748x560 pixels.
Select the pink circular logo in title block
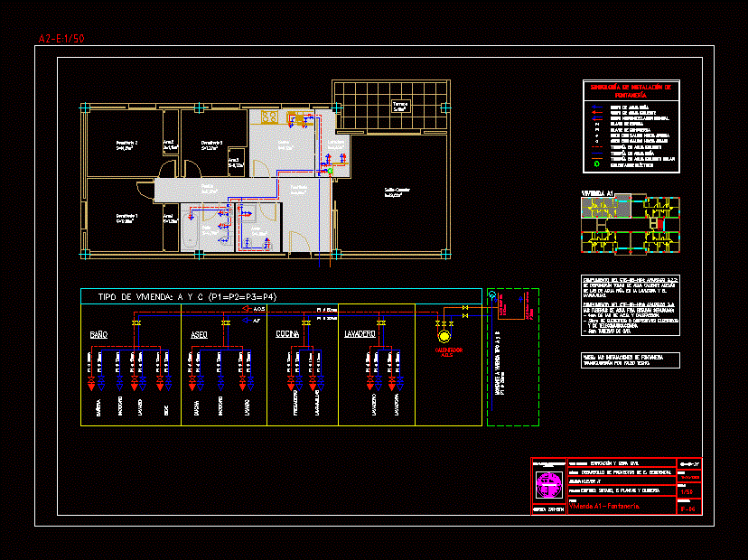pyautogui.click(x=548, y=486)
